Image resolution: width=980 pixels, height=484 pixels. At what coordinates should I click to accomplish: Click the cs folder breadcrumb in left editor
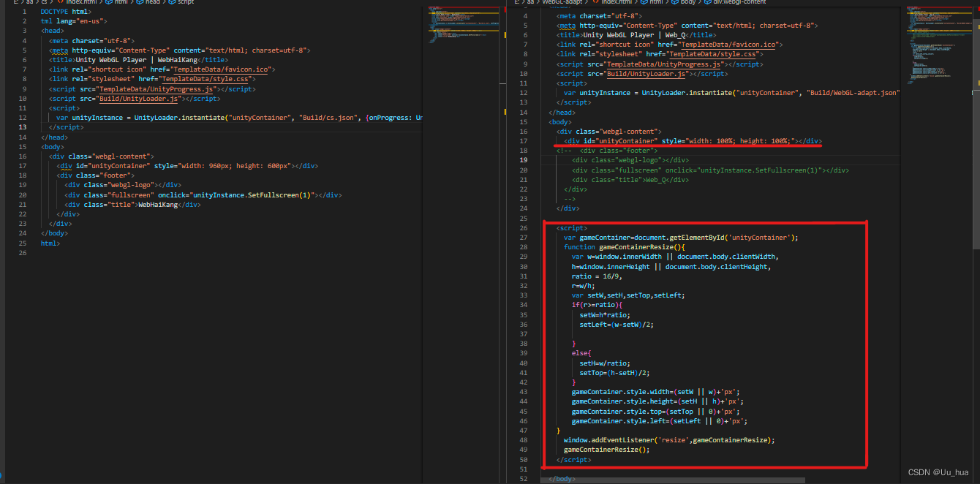(x=44, y=2)
